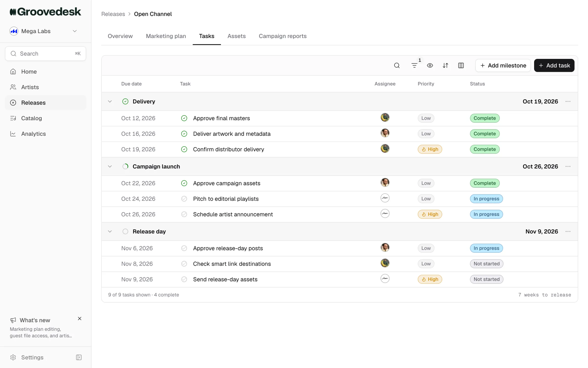Toggle completion check for Pitch to editorial playlists
Image resolution: width=588 pixels, height=368 pixels.
(x=184, y=199)
